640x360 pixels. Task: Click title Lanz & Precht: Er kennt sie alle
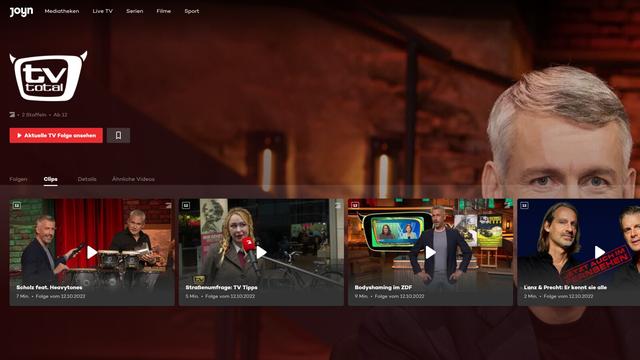[x=565, y=287]
